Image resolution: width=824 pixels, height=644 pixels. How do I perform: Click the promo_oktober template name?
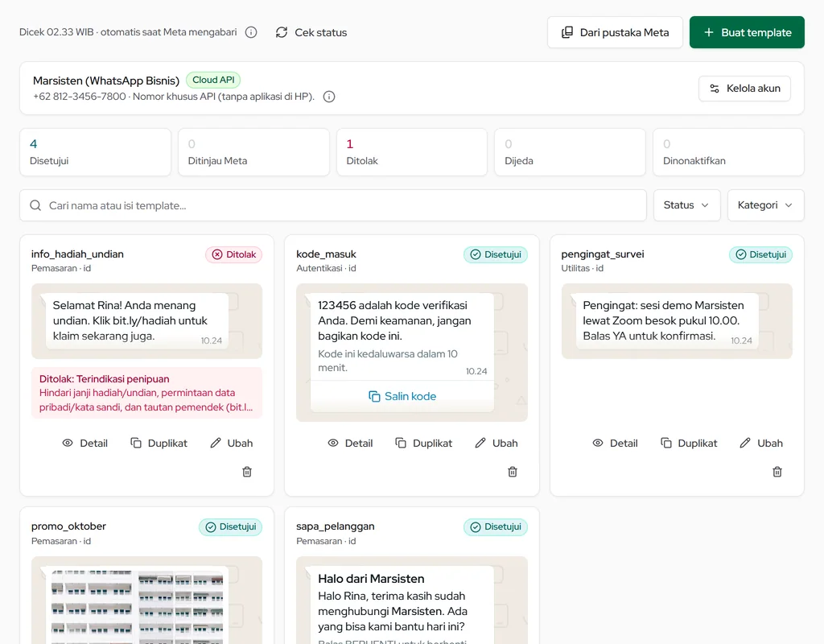point(68,526)
